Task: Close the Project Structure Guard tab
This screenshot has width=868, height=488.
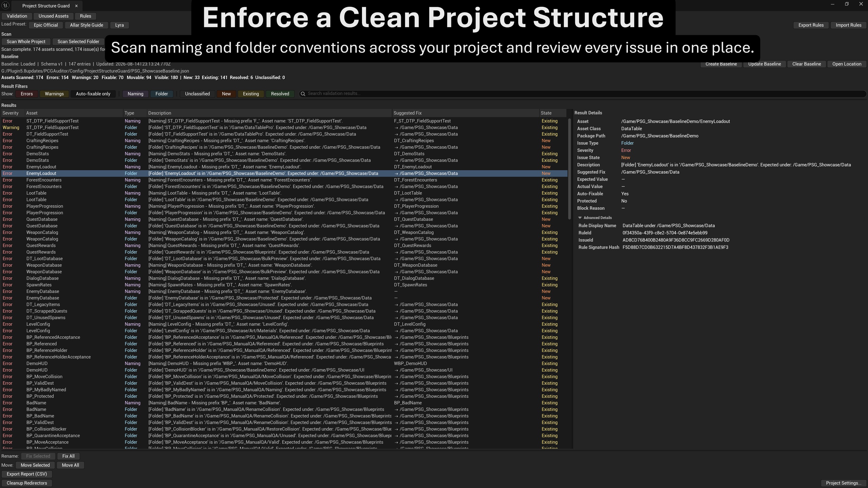Action: (76, 6)
